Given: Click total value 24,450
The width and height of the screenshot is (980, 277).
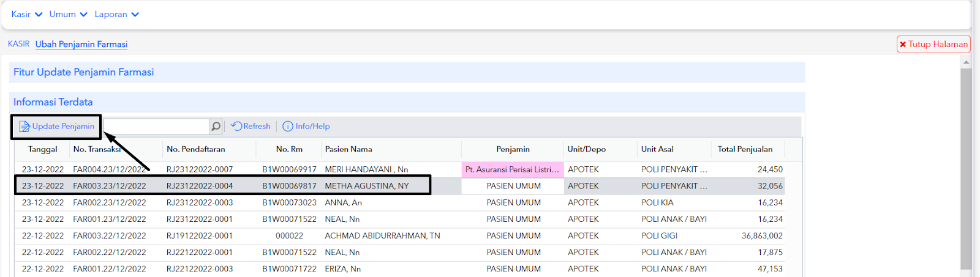Looking at the screenshot, I should coord(770,169).
